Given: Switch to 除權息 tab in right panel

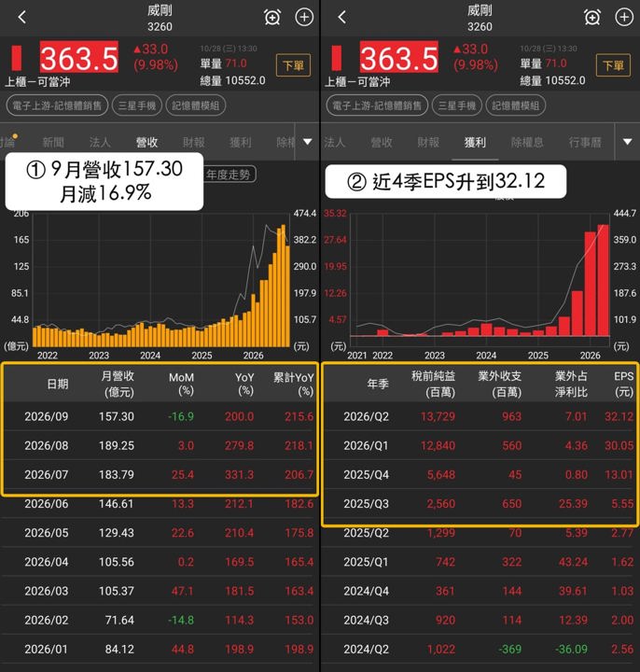Looking at the screenshot, I should pos(527,142).
